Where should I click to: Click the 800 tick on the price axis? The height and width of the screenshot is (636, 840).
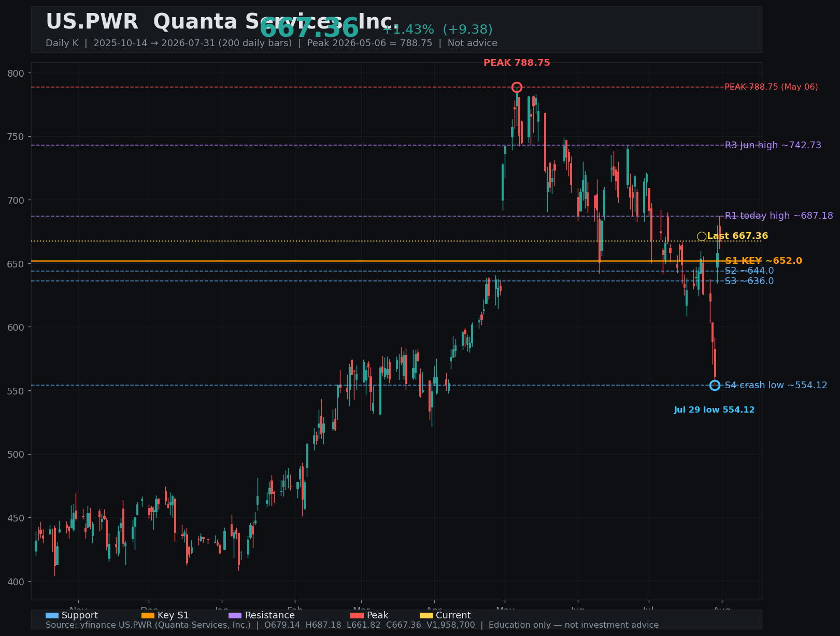pyautogui.click(x=16, y=73)
